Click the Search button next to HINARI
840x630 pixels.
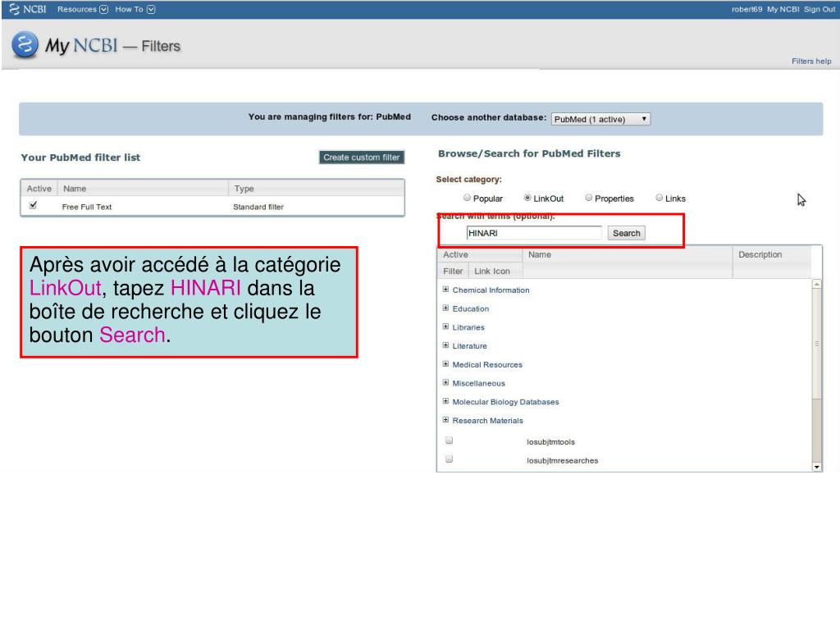pos(626,233)
